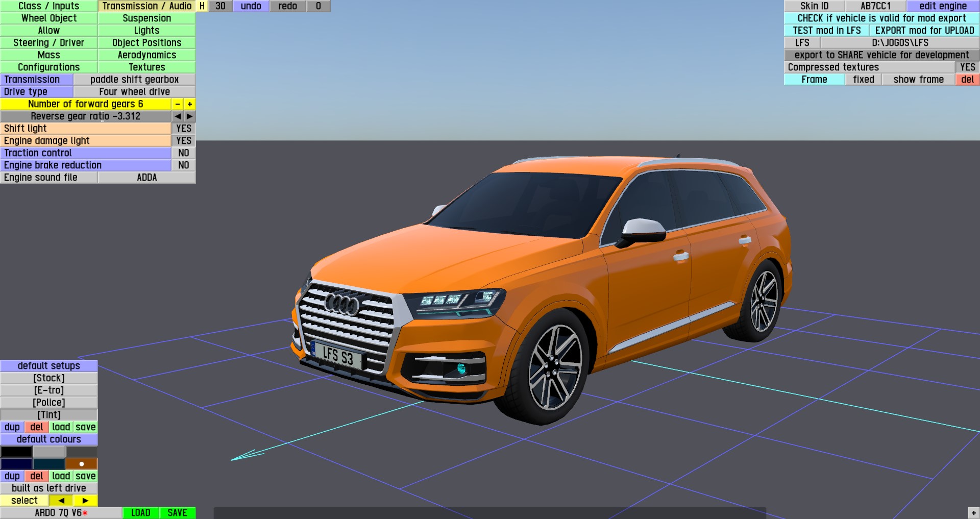
Task: Select the black default colour swatch
Action: click(x=16, y=452)
